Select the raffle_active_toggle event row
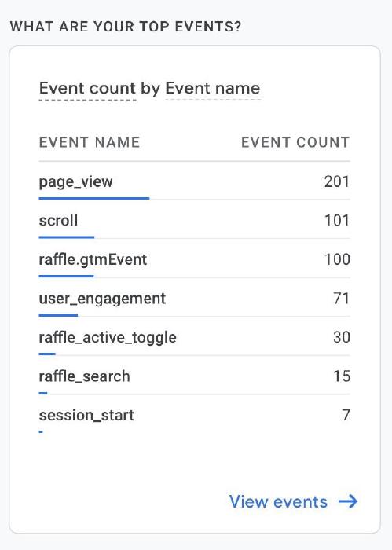Screen dimensions: 392x550 [194, 337]
